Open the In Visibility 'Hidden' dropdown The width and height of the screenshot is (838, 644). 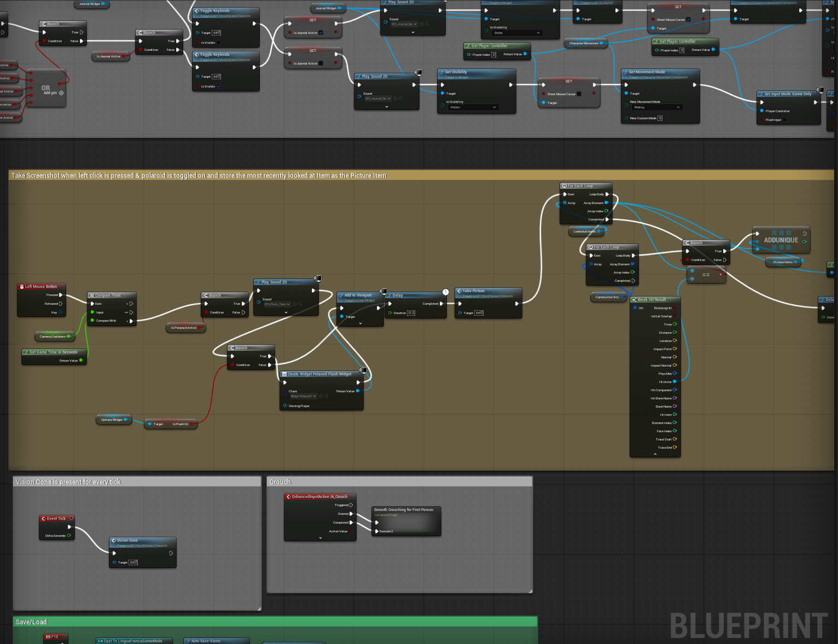pyautogui.click(x=473, y=107)
